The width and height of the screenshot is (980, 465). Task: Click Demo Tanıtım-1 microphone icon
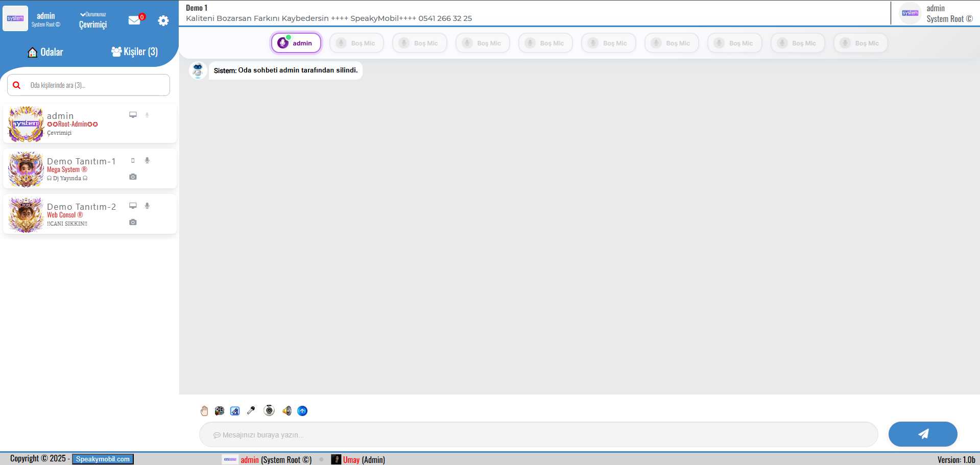click(147, 160)
